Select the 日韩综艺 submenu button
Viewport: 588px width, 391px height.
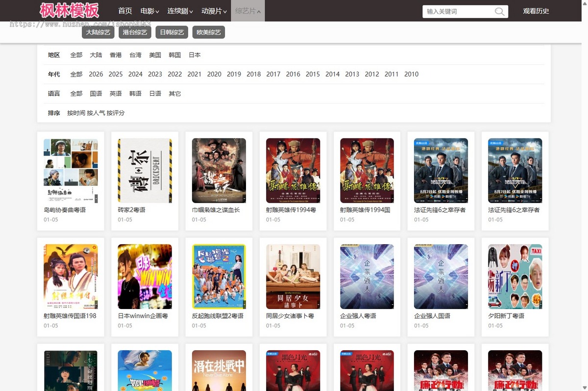point(171,32)
